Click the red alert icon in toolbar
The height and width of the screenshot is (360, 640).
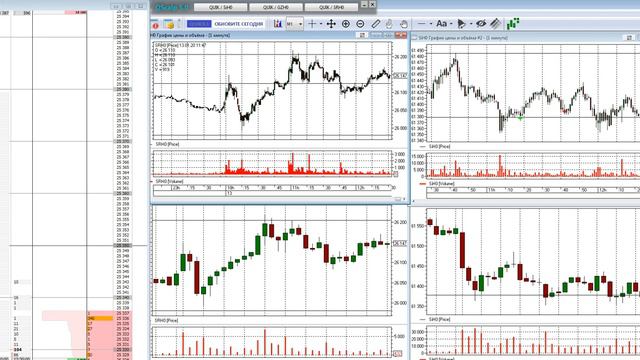tap(156, 24)
